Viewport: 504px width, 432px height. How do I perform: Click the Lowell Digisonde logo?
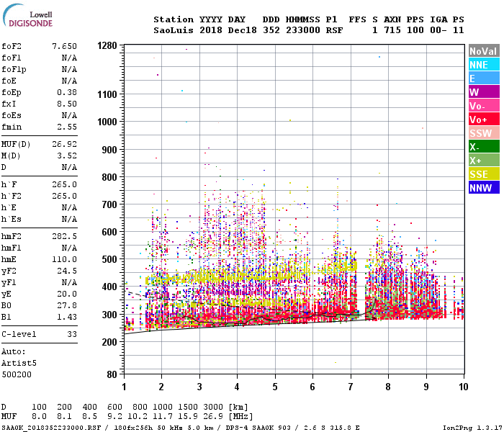click(x=27, y=15)
